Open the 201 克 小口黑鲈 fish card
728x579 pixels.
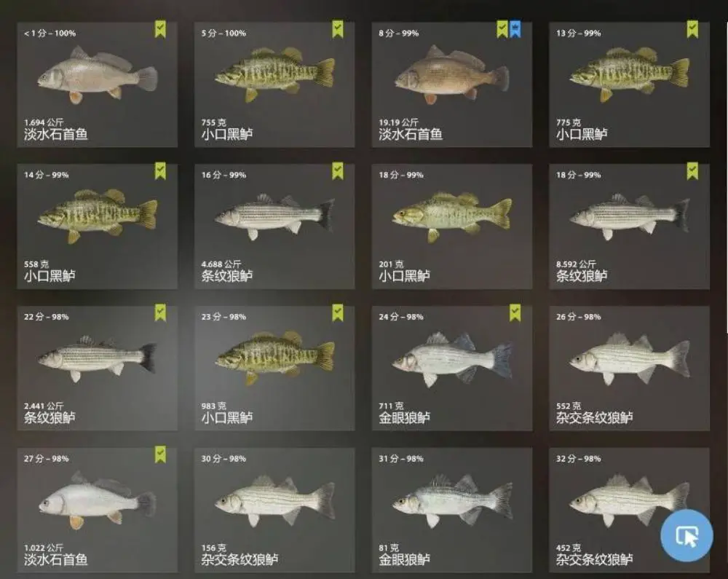click(x=452, y=226)
